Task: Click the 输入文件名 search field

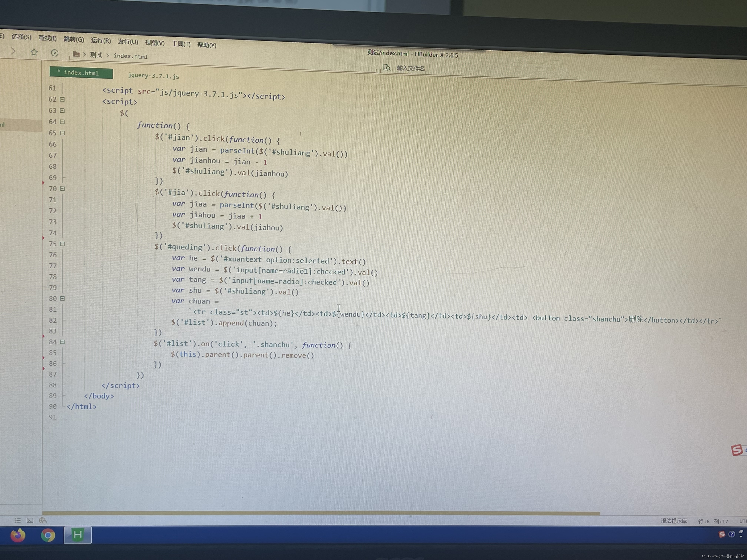Action: [411, 68]
